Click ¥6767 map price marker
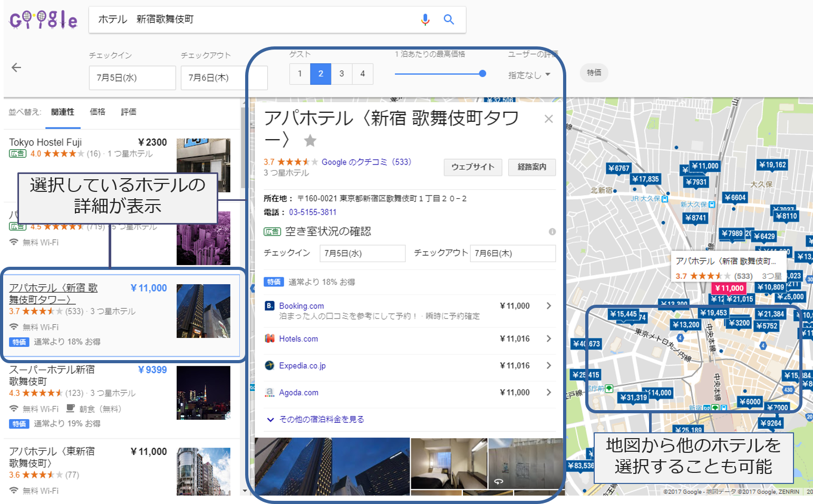Screen dimensions: 813x504 (619, 169)
